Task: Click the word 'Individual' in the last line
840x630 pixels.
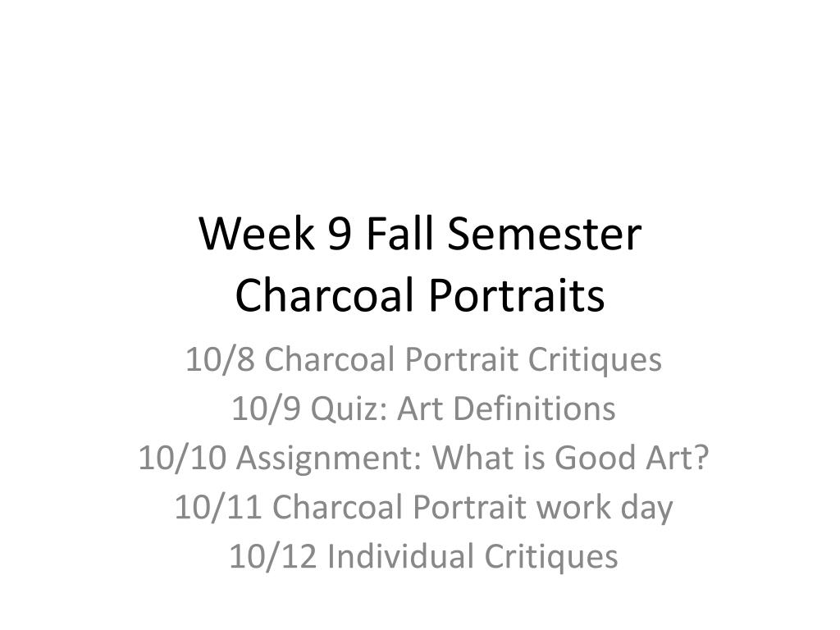Action: coord(400,556)
